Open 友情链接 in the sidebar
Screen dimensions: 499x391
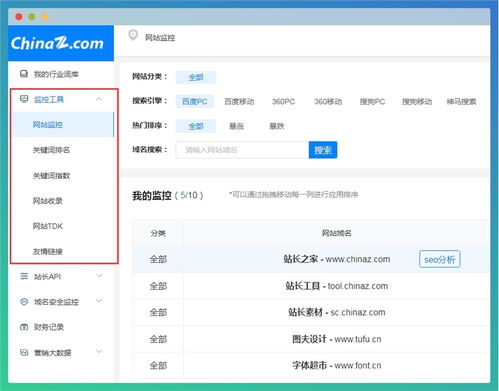click(47, 251)
